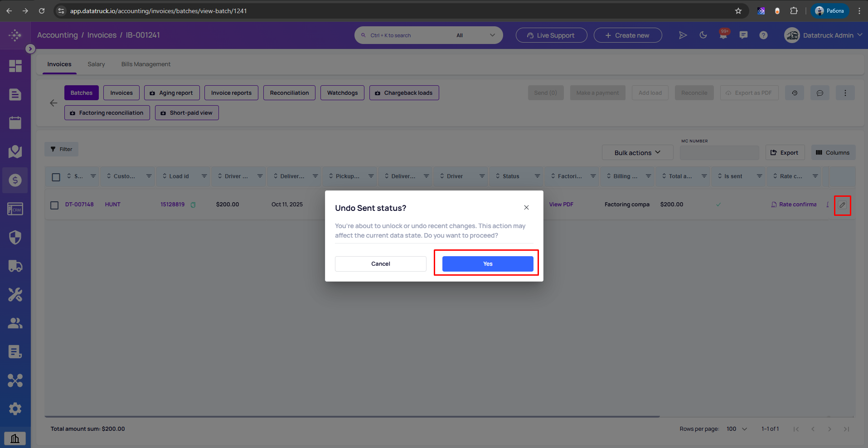Open the reports list icon in sidebar
The width and height of the screenshot is (868, 448).
tap(15, 352)
